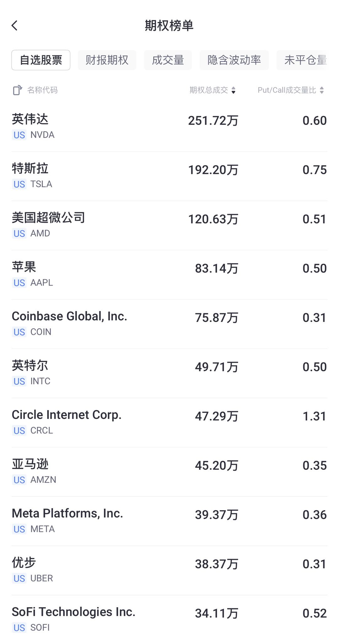Image resolution: width=339 pixels, height=644 pixels.
Task: Switch to 隐含波动率 tab
Action: pyautogui.click(x=234, y=60)
